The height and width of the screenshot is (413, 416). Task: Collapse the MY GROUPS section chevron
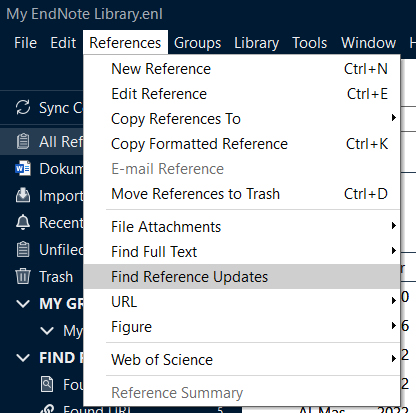point(23,304)
